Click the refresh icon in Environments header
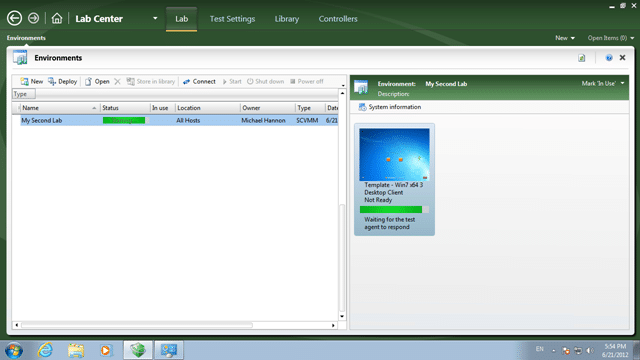 [x=582, y=58]
